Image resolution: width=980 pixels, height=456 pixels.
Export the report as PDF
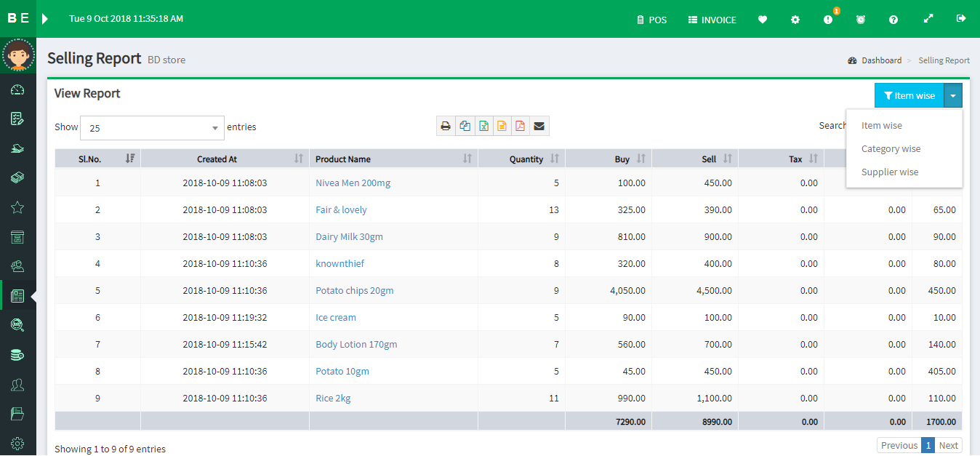click(x=520, y=126)
